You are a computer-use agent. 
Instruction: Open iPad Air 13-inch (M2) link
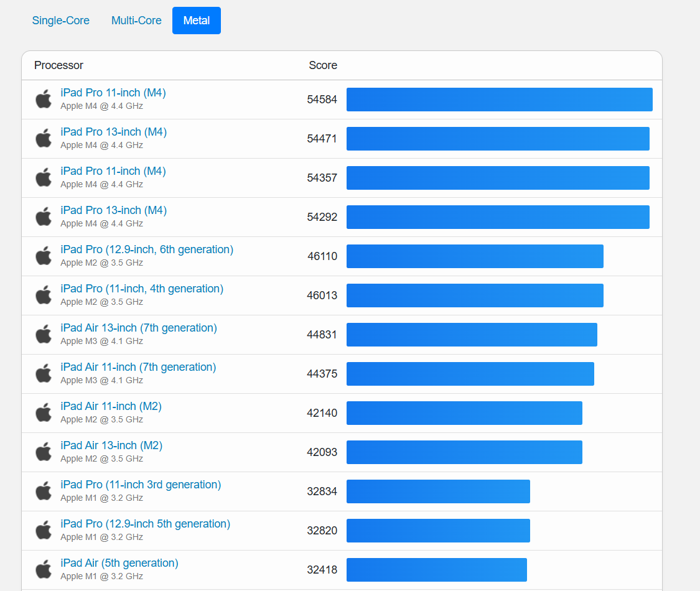(x=111, y=445)
